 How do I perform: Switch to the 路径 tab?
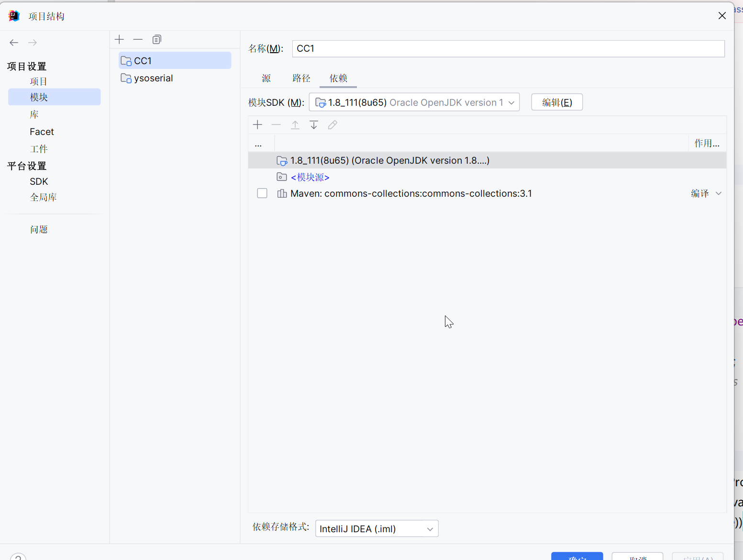click(x=301, y=78)
